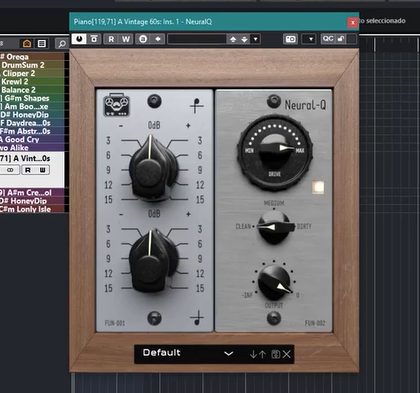Enable Read (R) on A Vint...0s track
This screenshot has width=420, height=393.
(x=28, y=170)
